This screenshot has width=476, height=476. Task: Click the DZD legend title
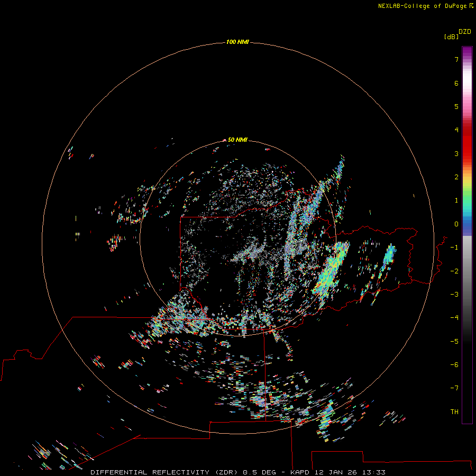pyautogui.click(x=465, y=32)
